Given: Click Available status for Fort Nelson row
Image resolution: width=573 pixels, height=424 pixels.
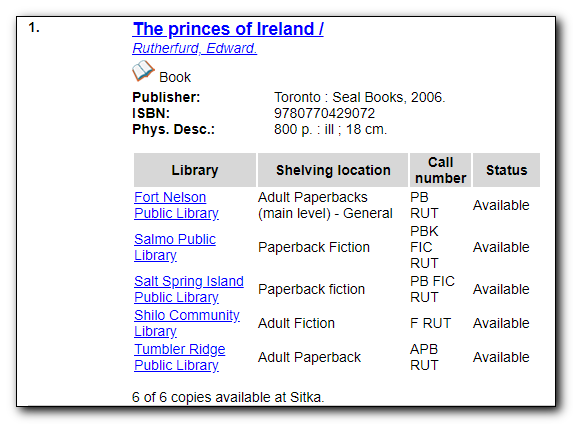Looking at the screenshot, I should coord(501,205).
